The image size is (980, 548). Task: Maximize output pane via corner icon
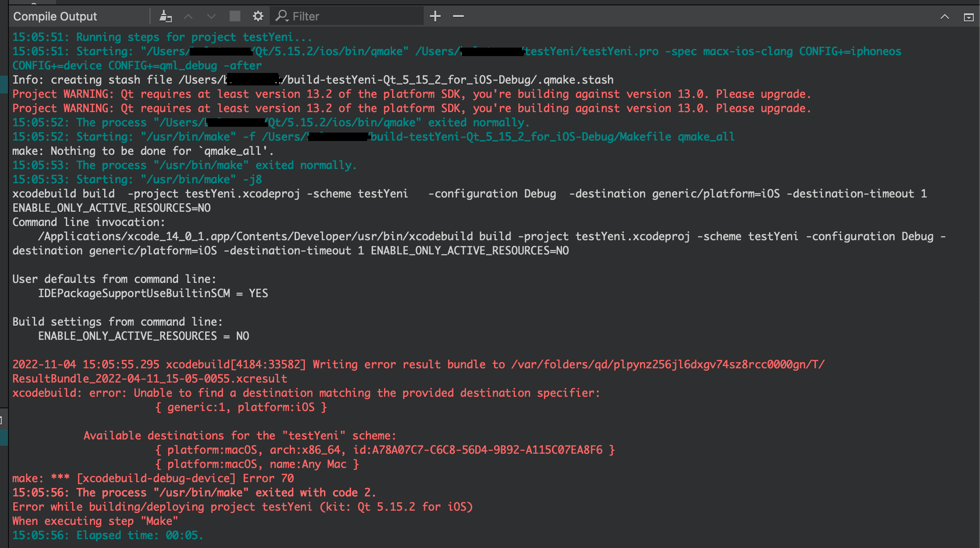click(968, 17)
